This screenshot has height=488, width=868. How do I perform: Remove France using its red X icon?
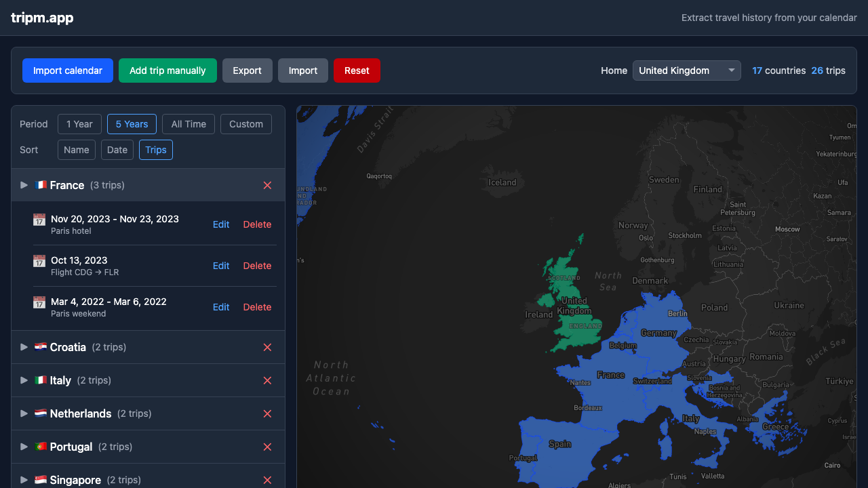(x=267, y=185)
